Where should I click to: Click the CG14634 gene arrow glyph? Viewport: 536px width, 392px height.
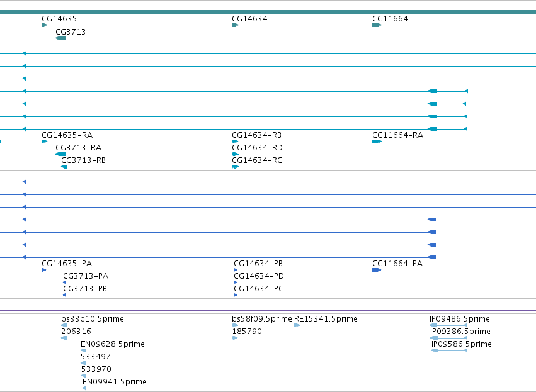tap(235, 25)
